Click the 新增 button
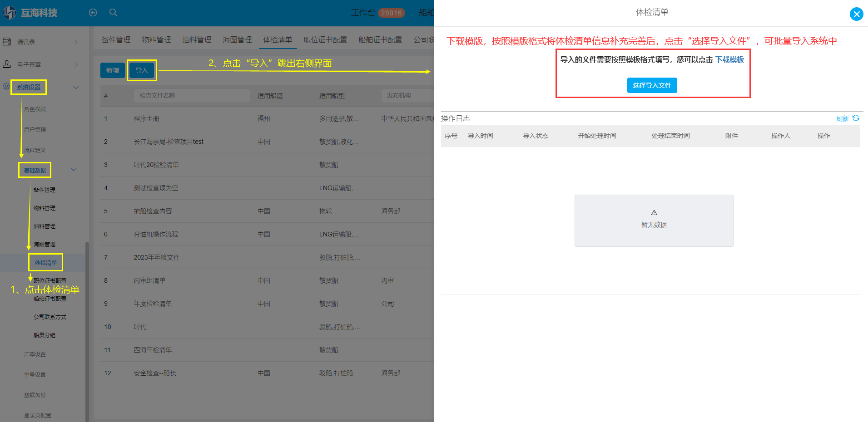This screenshot has width=868, height=422. tap(113, 70)
